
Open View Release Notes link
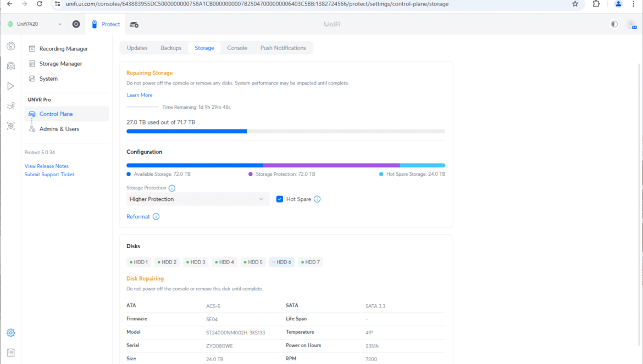click(x=46, y=166)
